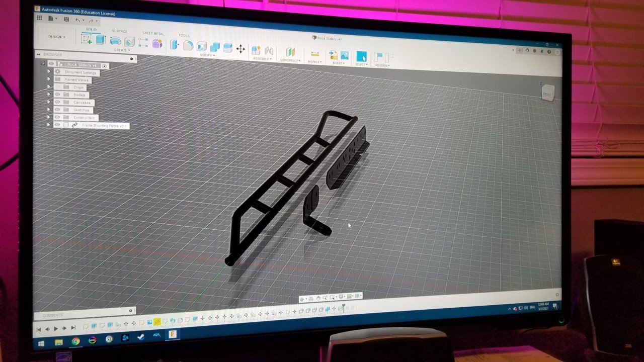Choose the Revolve tool
The height and width of the screenshot is (362, 644).
[x=115, y=41]
